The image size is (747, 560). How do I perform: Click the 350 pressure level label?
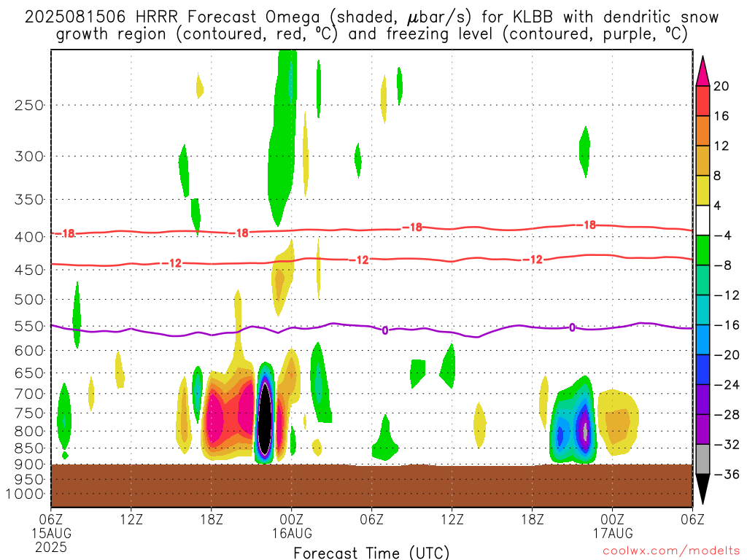coord(29,200)
